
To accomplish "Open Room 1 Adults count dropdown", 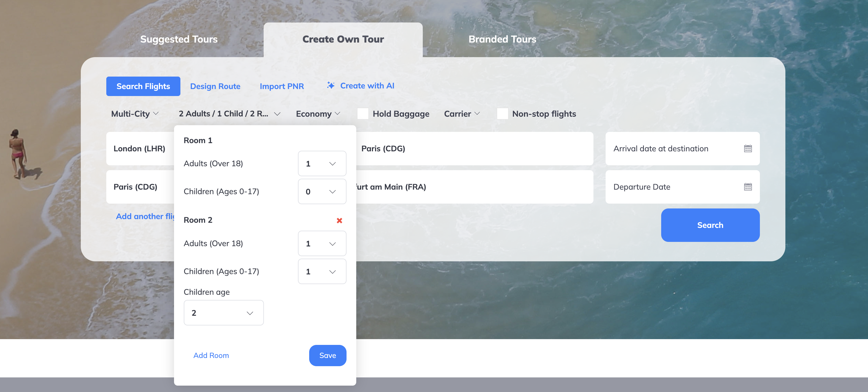I will (322, 164).
